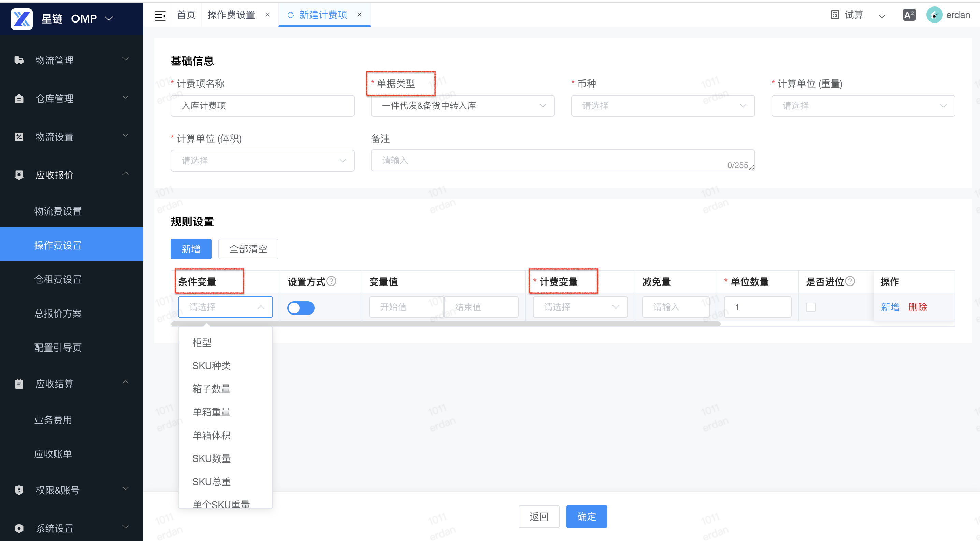The height and width of the screenshot is (541, 980).
Task: Click the red 删除 link
Action: pos(918,307)
